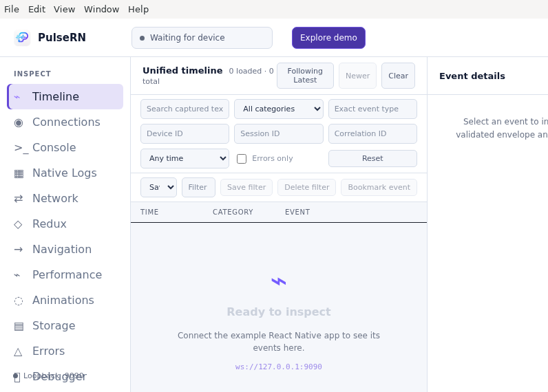Image resolution: width=548 pixels, height=392 pixels.
Task: Click the purple lightning icon above Ready to inspect
Action: 279,281
